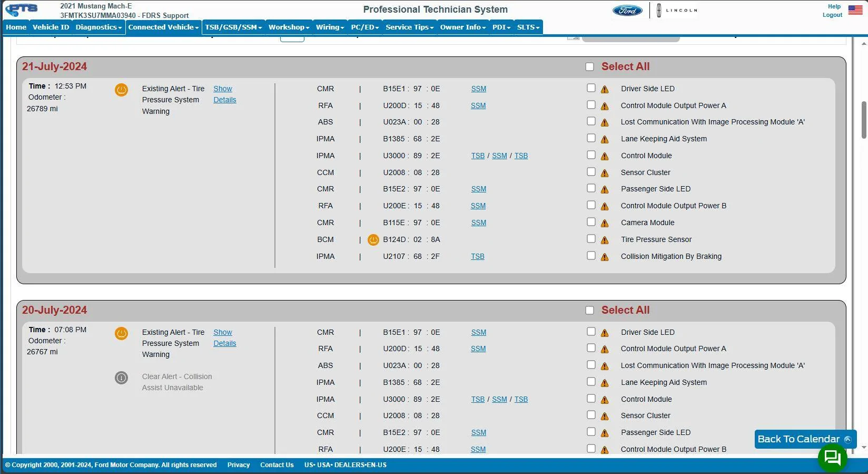Expand the PC/ED dropdown
This screenshot has width=868, height=474.
pyautogui.click(x=365, y=27)
